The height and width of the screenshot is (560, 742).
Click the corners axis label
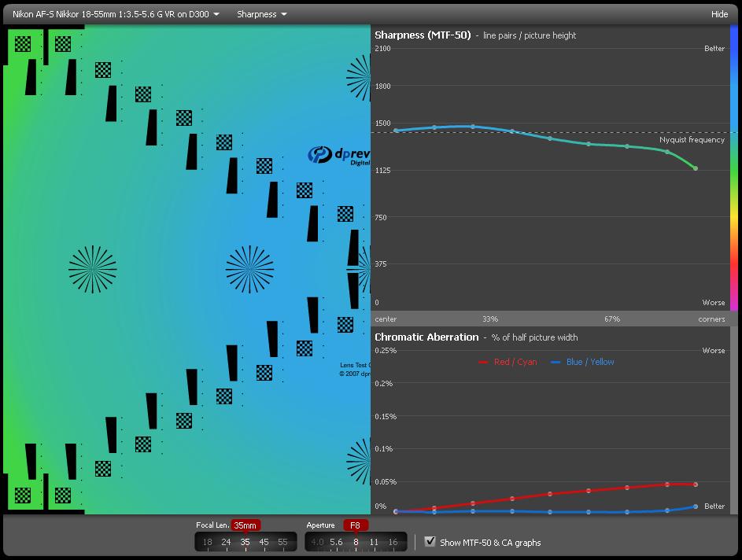[711, 319]
